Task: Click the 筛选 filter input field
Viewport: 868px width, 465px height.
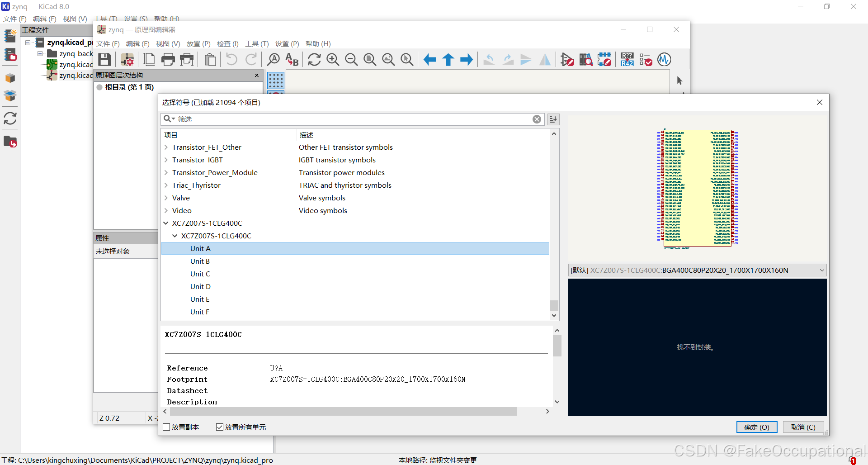Action: (353, 119)
